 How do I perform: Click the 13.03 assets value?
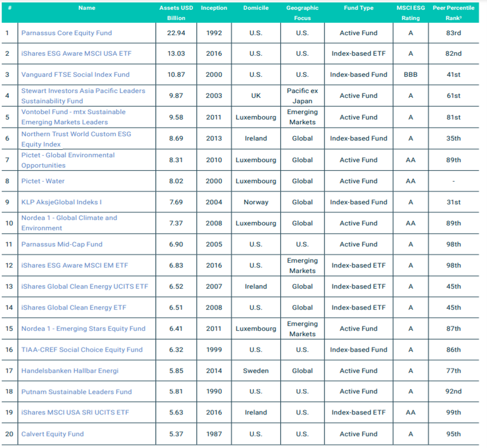point(176,54)
